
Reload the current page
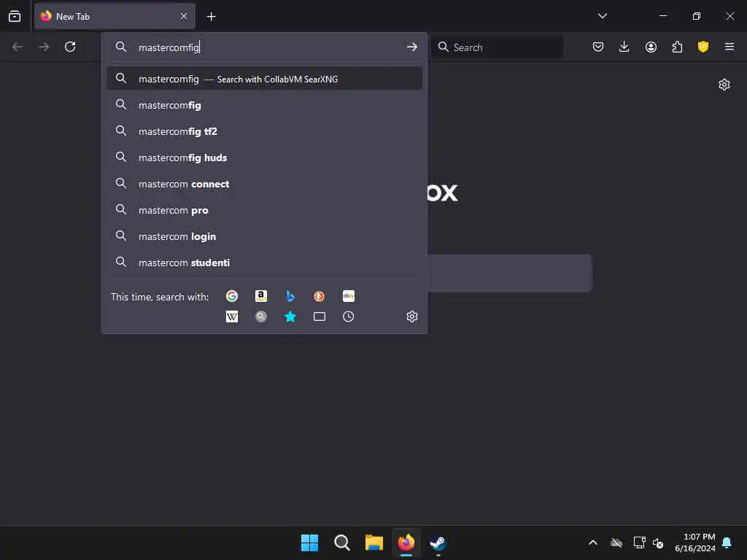[70, 47]
